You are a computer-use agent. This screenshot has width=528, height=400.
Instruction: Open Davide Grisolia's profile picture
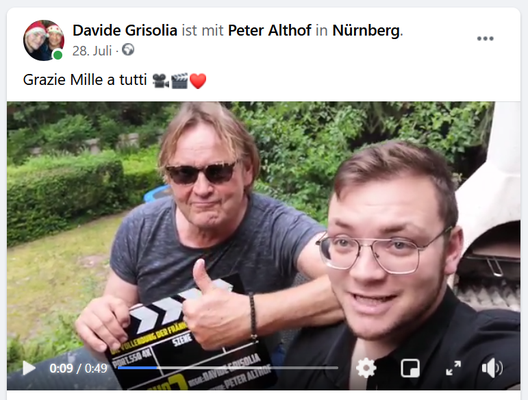[x=43, y=40]
